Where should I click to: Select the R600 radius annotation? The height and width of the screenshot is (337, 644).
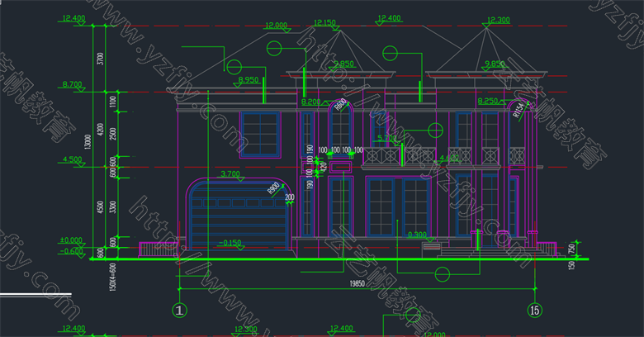coord(340,105)
